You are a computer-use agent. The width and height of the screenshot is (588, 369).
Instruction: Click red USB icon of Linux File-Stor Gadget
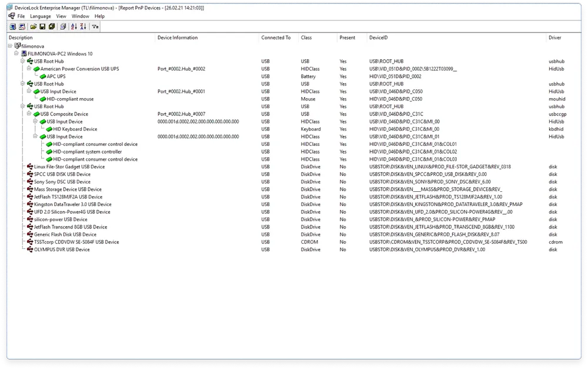pos(30,167)
